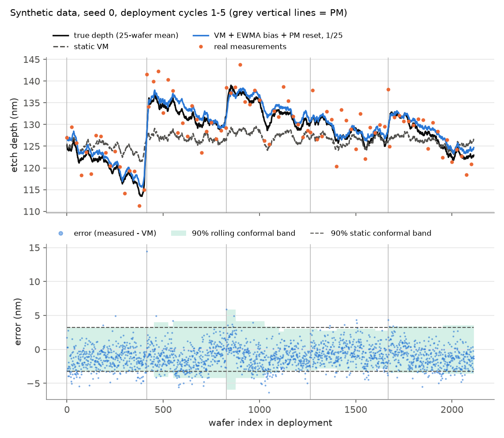Click the 'wafer index in deployment' axis label
Image resolution: width=504 pixels, height=438 pixels.
pos(270,423)
